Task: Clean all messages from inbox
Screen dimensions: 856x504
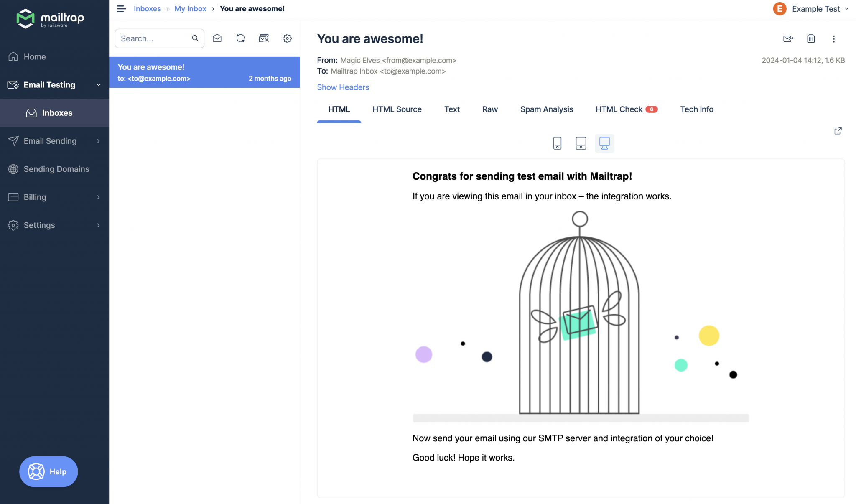Action: click(x=264, y=38)
